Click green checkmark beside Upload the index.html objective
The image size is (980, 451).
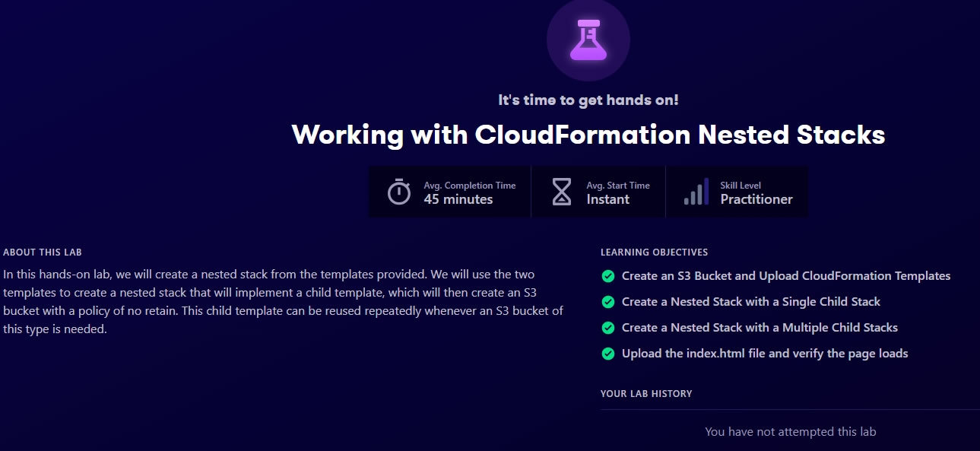pyautogui.click(x=608, y=354)
